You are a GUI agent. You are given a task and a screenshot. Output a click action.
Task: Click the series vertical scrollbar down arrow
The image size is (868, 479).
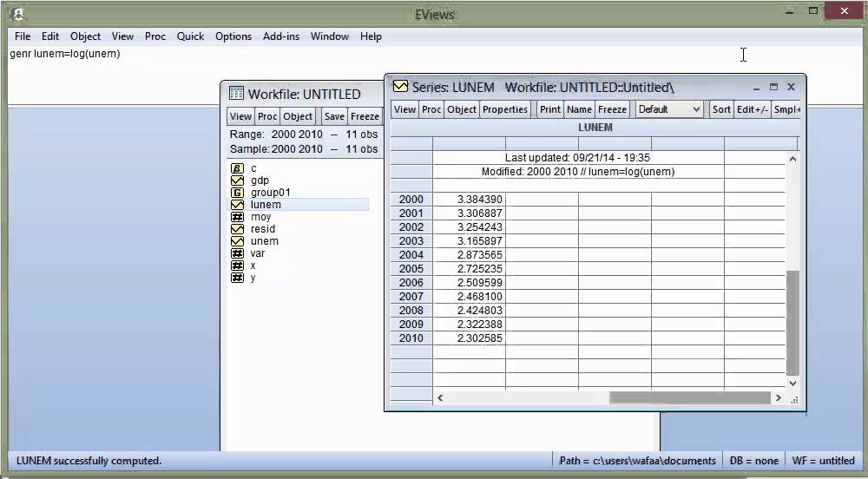[792, 383]
